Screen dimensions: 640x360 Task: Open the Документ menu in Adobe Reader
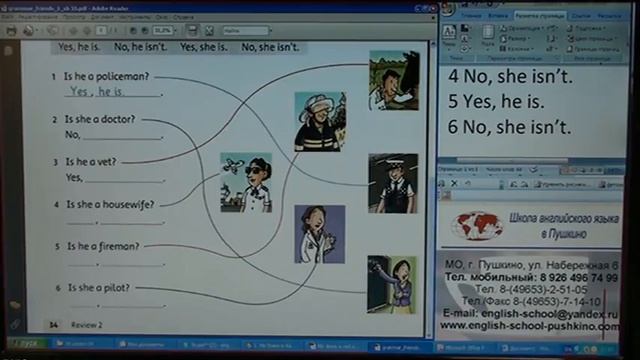[102, 18]
